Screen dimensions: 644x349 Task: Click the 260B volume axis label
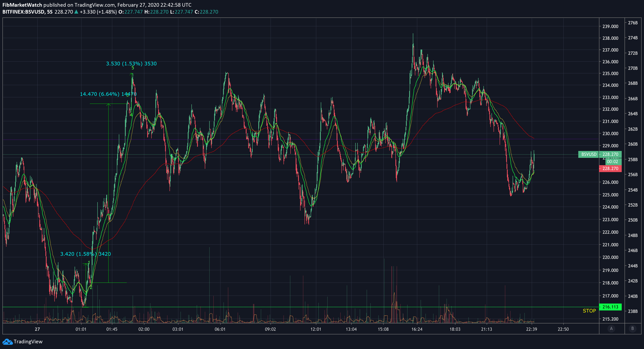point(633,144)
